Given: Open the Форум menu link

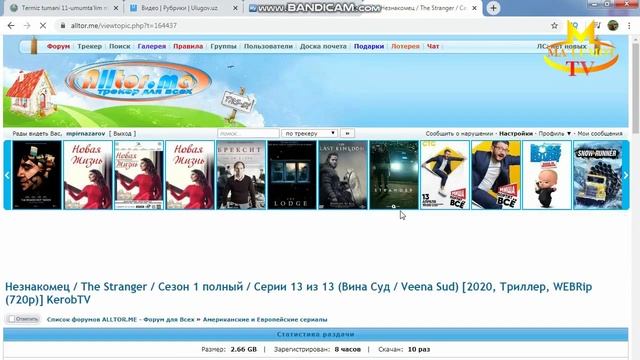Looking at the screenshot, I should coord(58,46).
